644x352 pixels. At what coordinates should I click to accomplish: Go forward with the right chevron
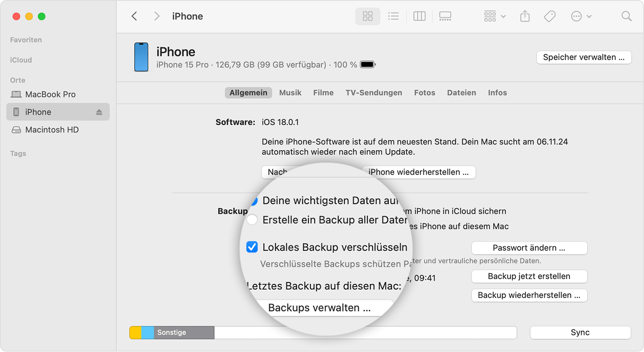pyautogui.click(x=156, y=16)
